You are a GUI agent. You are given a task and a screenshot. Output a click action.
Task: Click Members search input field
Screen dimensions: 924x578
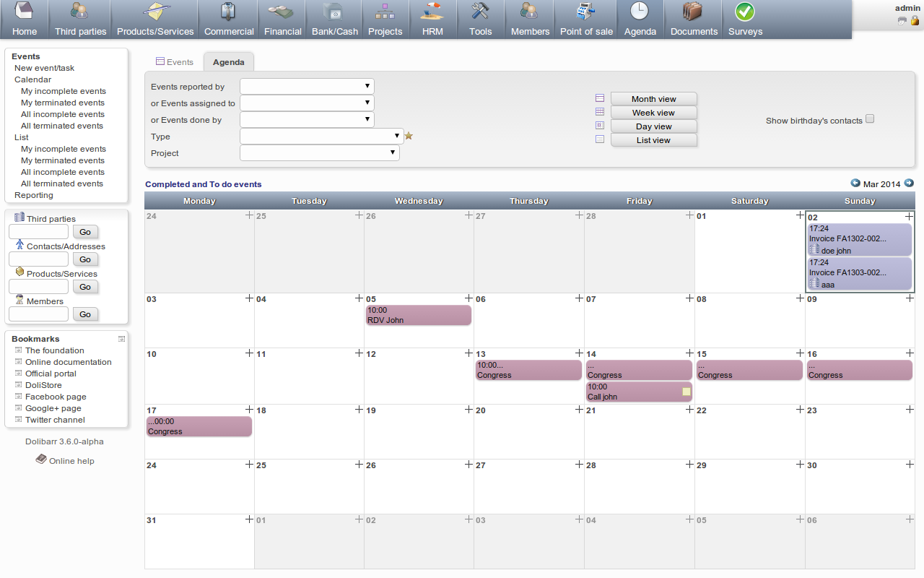(38, 314)
